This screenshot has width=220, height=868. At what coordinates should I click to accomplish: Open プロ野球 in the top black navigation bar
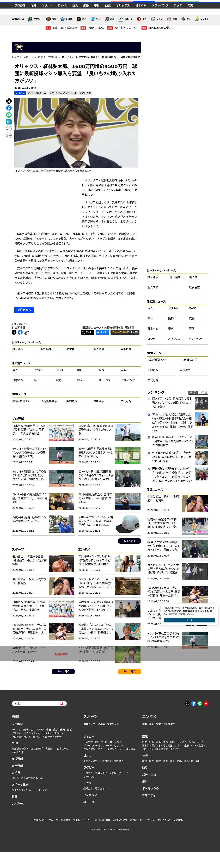(20, 5)
